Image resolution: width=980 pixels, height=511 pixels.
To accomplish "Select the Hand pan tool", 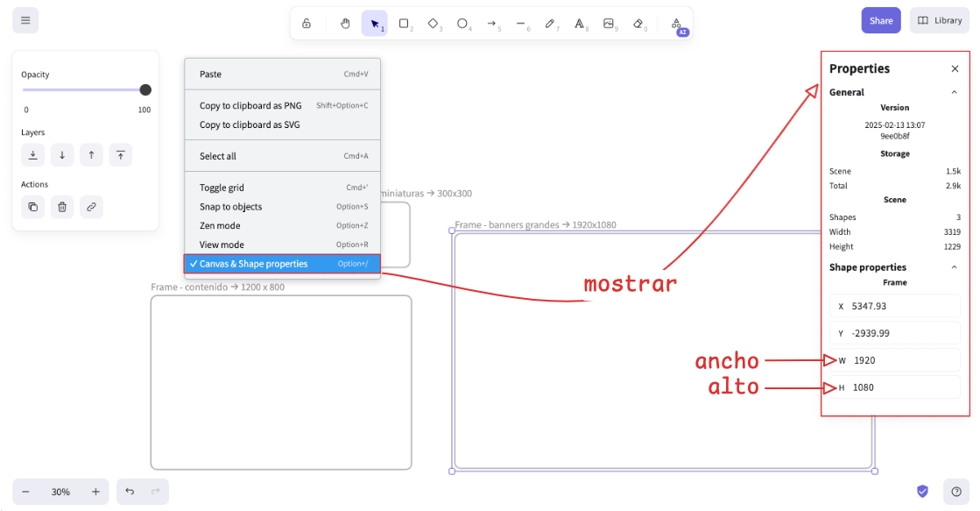I will [x=345, y=24].
